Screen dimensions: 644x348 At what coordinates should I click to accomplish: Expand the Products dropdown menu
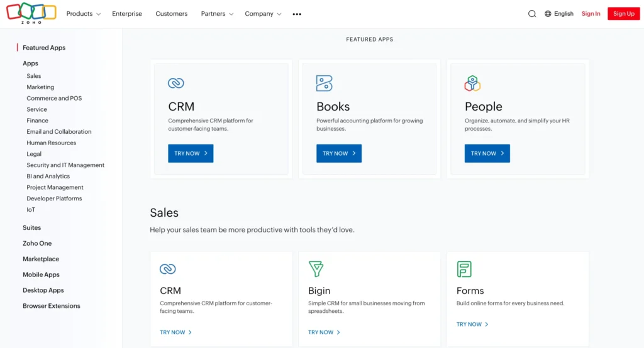84,14
